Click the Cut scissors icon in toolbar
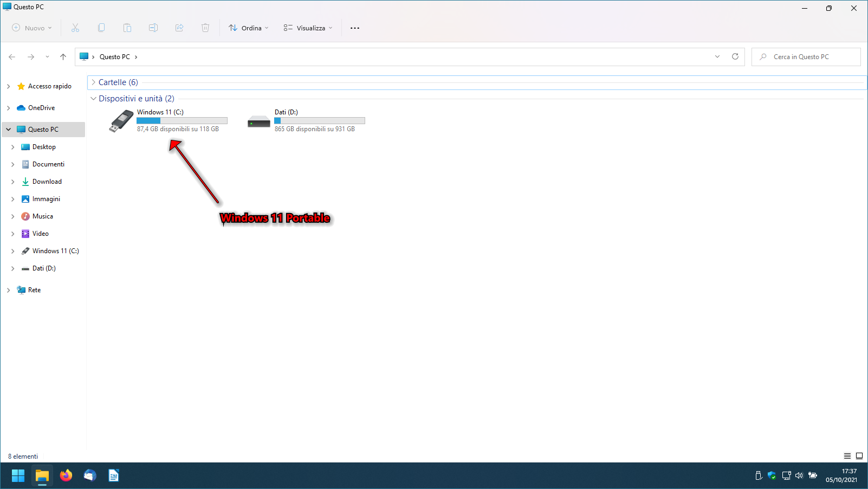Viewport: 868px width, 489px height. coord(75,28)
